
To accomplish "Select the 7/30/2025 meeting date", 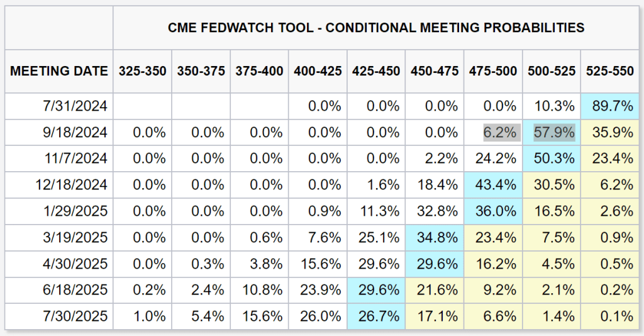I will pyautogui.click(x=77, y=316).
